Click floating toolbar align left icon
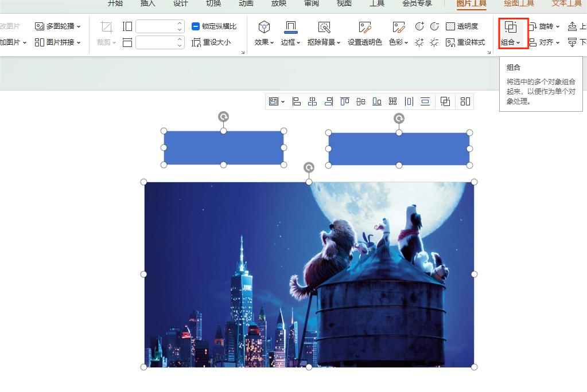Screen dimensions: 587x392 (x=297, y=101)
